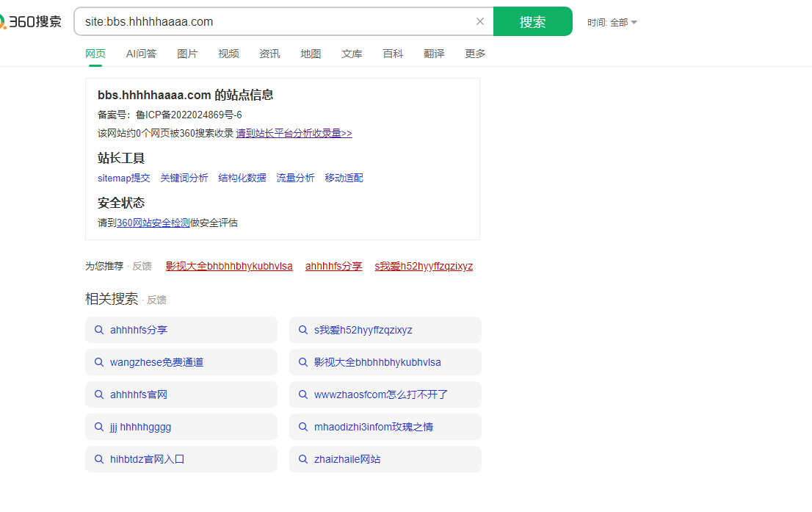Click 反馈 next to 相关搜索
Viewport: 812px width, 512px height.
pos(156,300)
